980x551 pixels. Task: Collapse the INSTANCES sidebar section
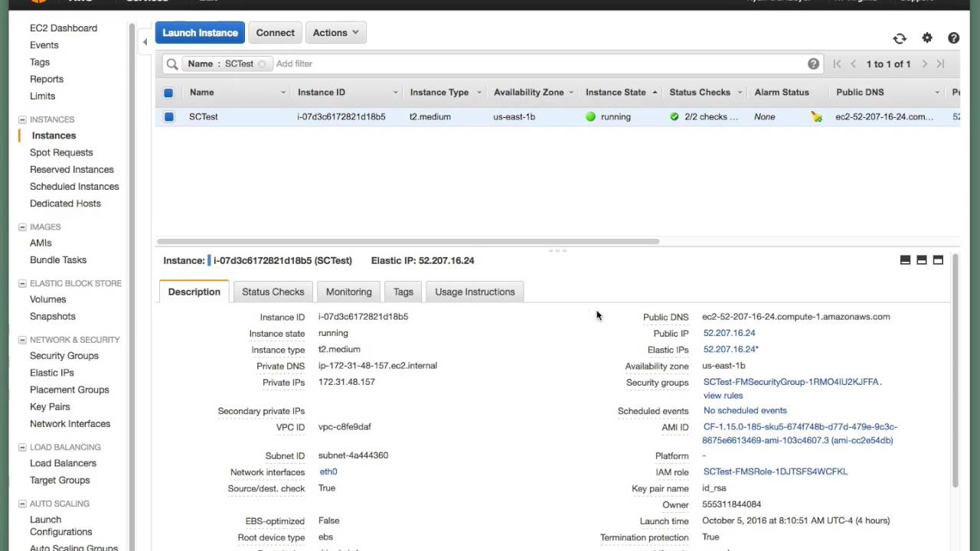[x=22, y=119]
